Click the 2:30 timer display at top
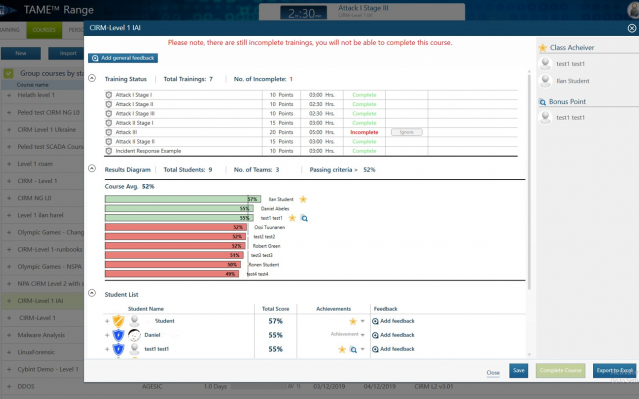The image size is (639, 399). [x=304, y=13]
